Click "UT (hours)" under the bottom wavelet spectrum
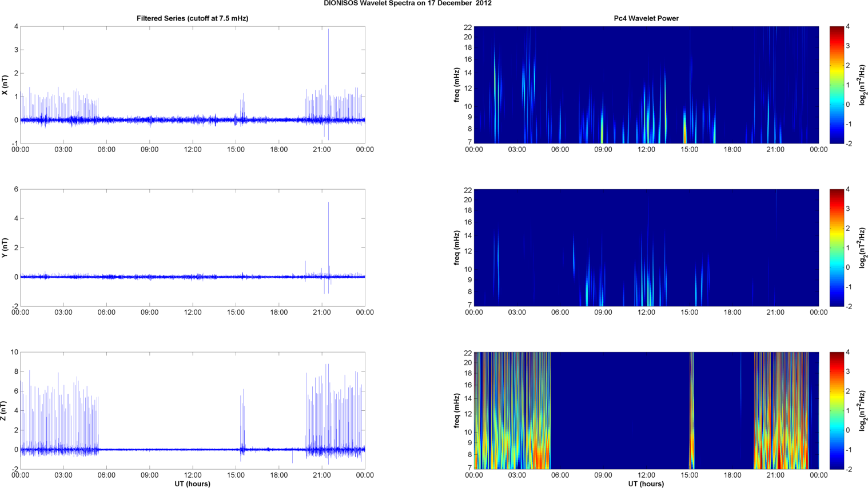Screen dimensions: 868x488 pyautogui.click(x=646, y=484)
